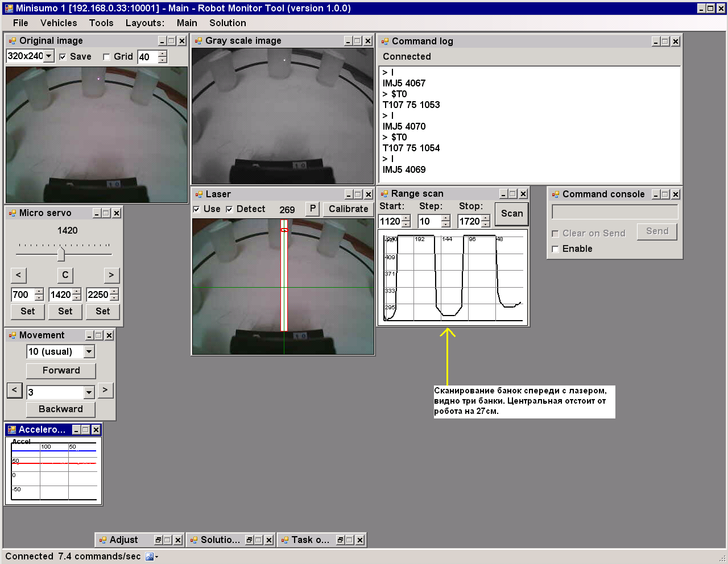Uncheck the Save checkbox
The height and width of the screenshot is (564, 728).
(63, 57)
